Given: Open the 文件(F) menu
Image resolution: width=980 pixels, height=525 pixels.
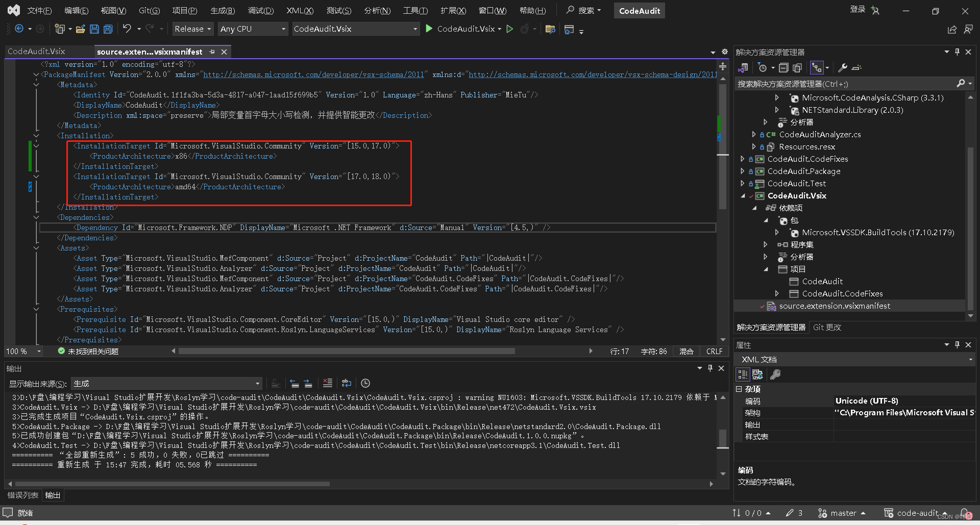Looking at the screenshot, I should pyautogui.click(x=39, y=10).
